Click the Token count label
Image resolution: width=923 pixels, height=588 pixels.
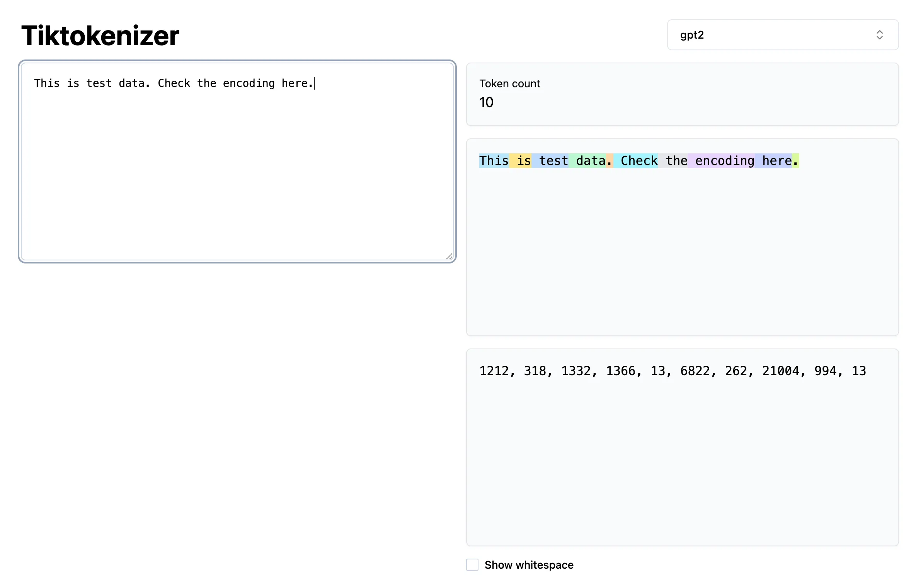coord(509,83)
